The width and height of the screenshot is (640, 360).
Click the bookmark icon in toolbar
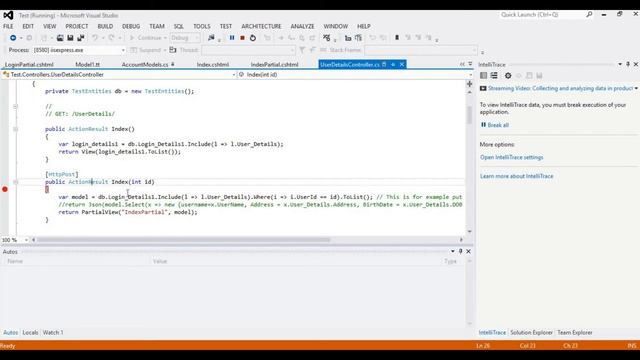coord(397,38)
